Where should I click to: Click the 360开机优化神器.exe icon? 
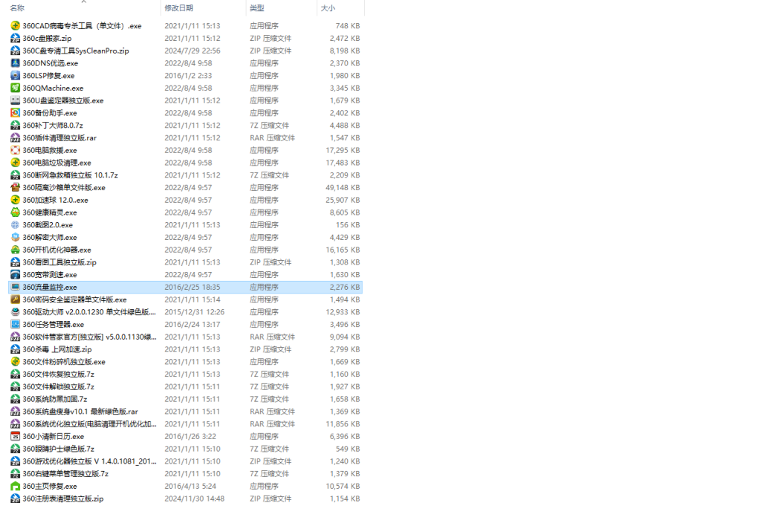click(15, 250)
